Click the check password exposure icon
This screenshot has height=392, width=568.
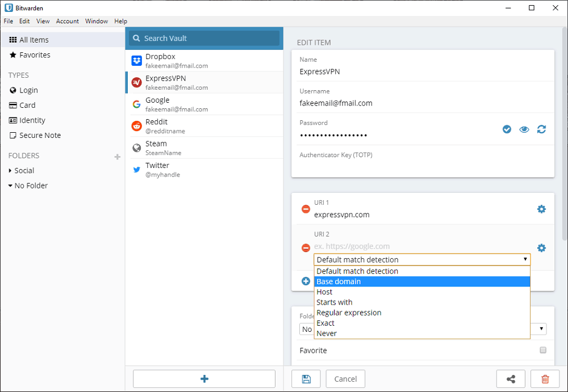coord(507,129)
